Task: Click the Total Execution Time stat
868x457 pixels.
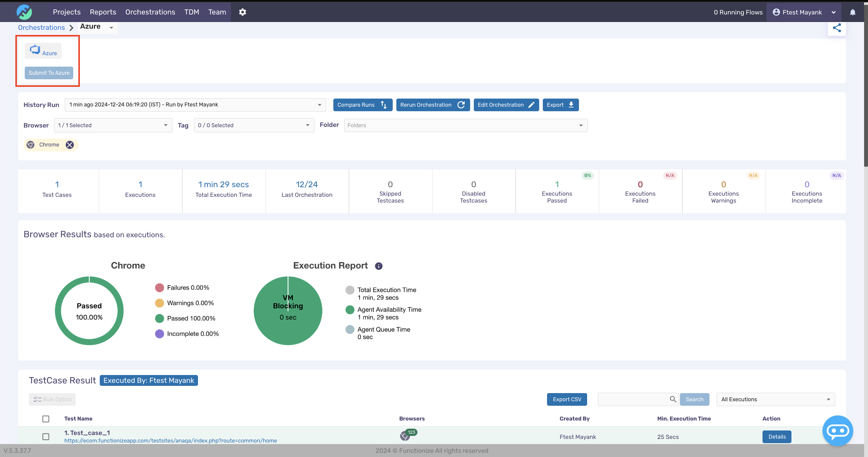Action: pos(224,191)
